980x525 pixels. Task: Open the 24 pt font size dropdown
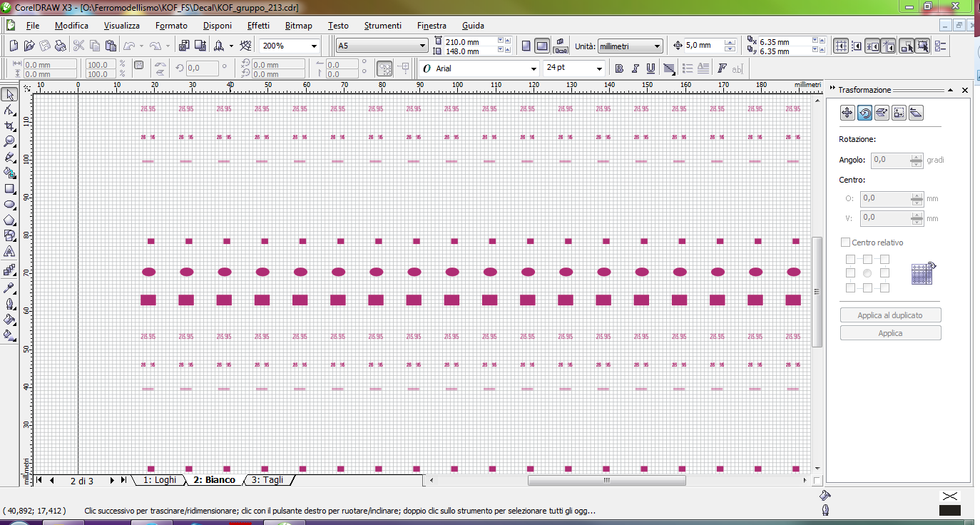tap(598, 68)
